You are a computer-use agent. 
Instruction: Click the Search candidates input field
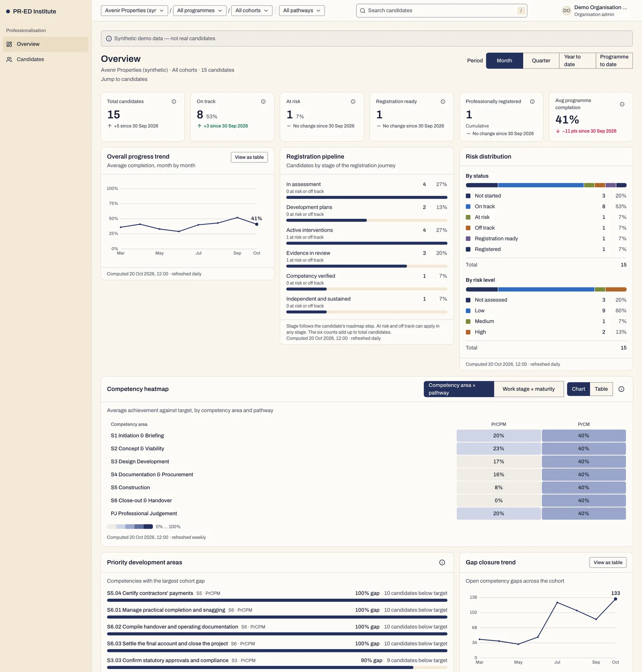(x=441, y=11)
